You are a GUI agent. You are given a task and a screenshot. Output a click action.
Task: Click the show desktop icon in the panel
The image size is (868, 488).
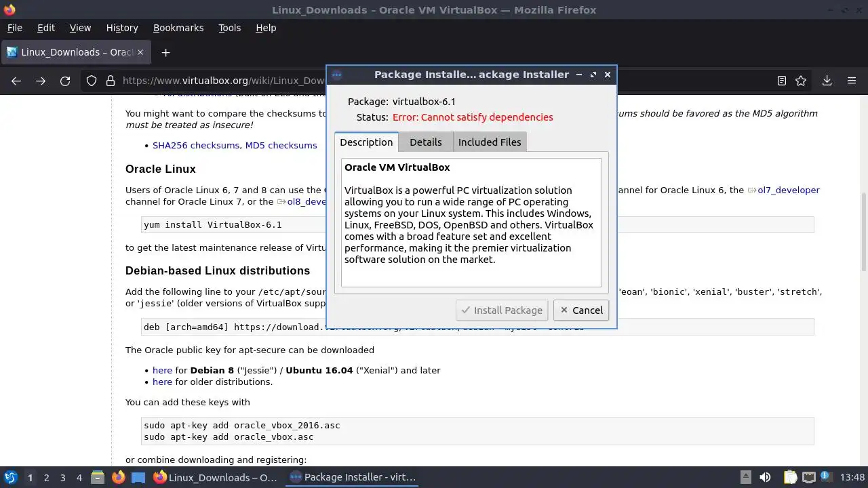pos(138,477)
